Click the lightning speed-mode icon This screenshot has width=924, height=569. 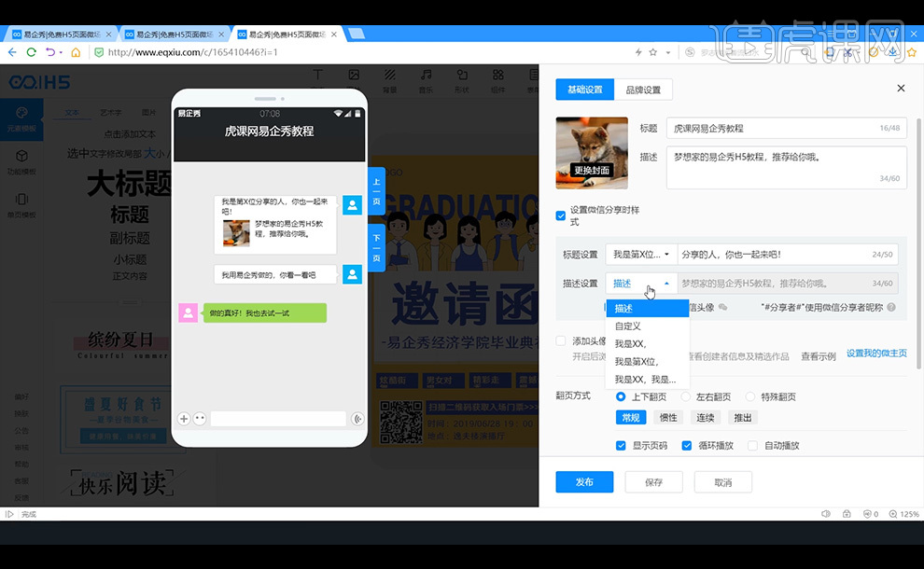638,52
